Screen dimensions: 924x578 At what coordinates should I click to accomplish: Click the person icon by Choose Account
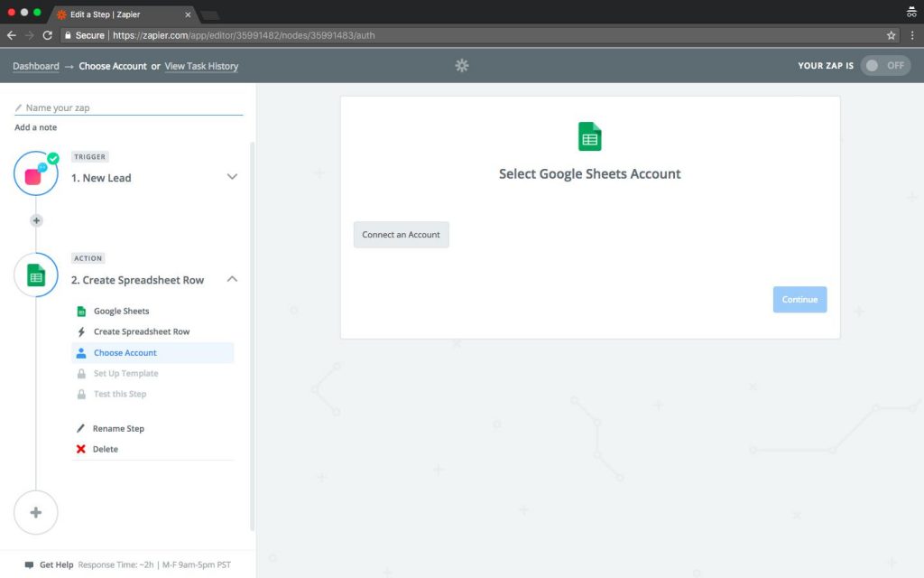click(81, 353)
